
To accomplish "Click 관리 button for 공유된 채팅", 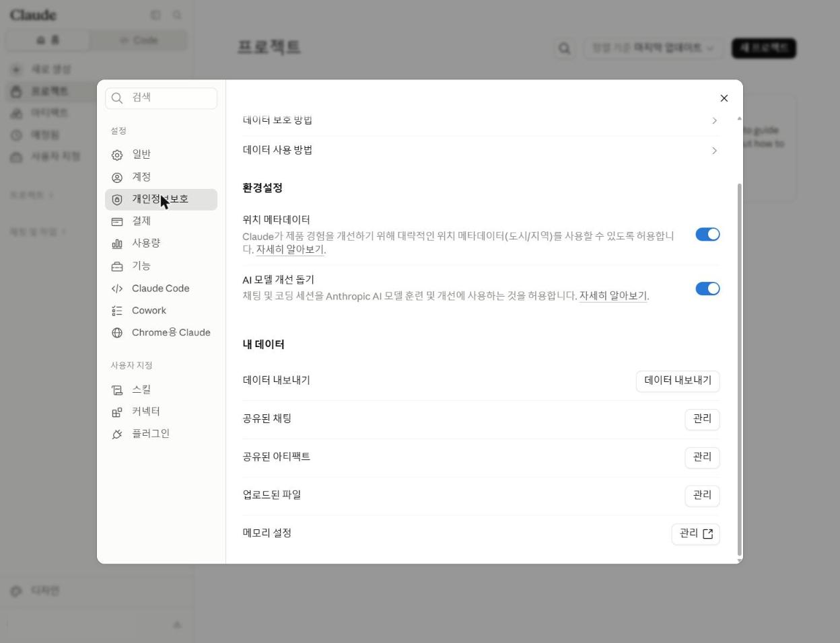I will pos(702,420).
